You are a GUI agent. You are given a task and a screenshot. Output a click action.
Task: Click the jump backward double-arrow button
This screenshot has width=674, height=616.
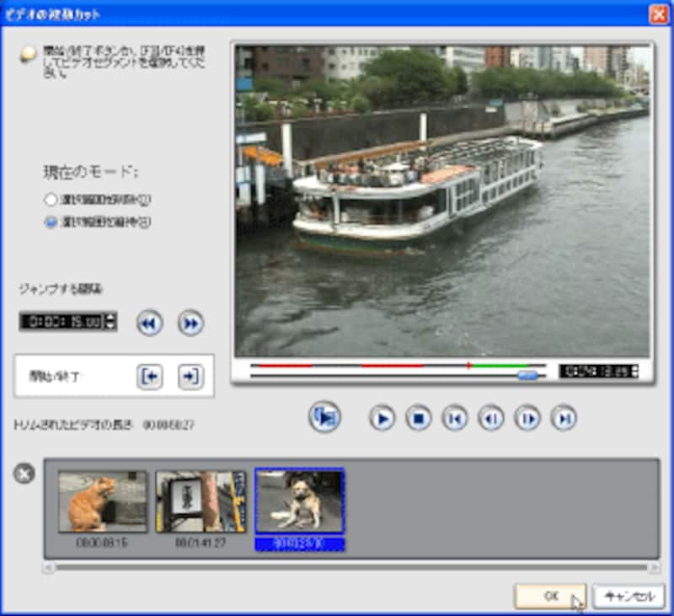(150, 323)
